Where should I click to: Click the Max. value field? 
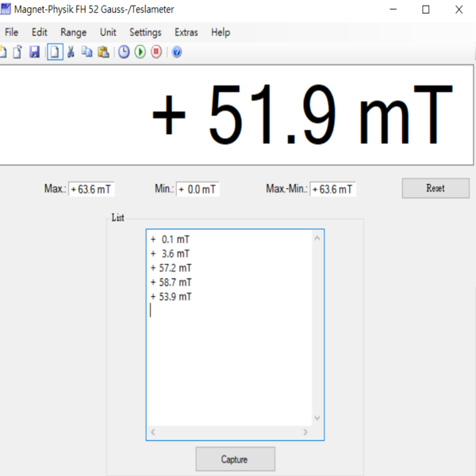tap(91, 190)
